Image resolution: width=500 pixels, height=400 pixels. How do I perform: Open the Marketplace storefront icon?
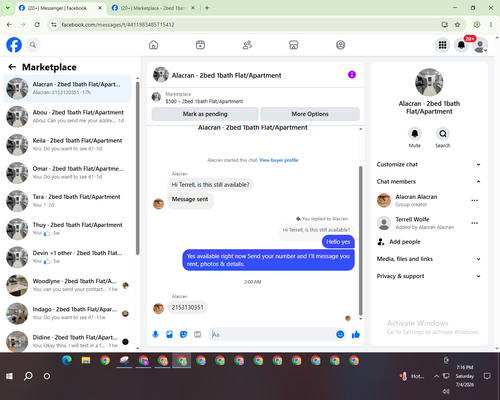294,45
